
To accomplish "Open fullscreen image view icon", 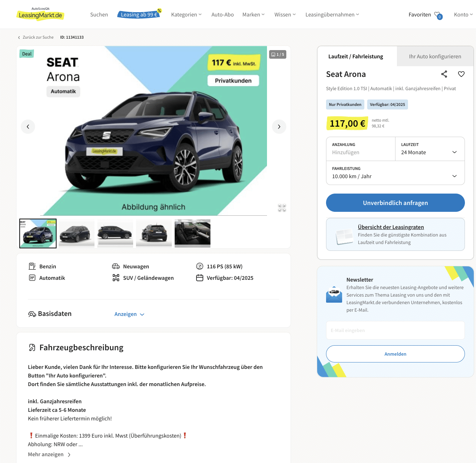I will click(282, 208).
